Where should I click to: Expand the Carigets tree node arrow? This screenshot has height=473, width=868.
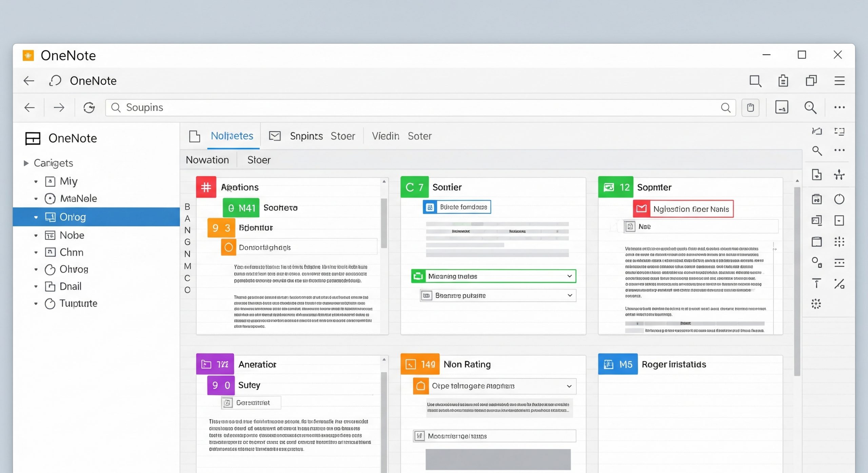coord(26,163)
